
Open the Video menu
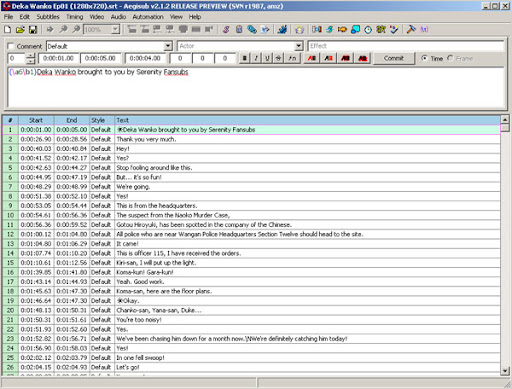pos(97,17)
